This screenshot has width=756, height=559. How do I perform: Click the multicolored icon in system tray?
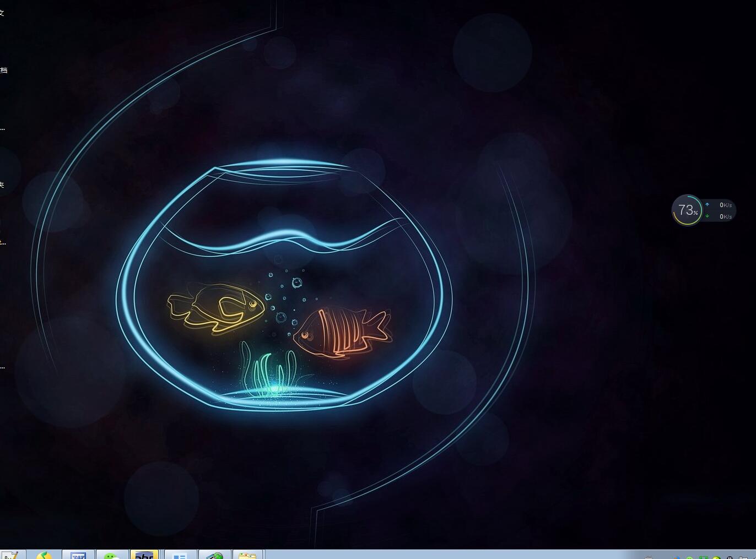click(x=676, y=557)
